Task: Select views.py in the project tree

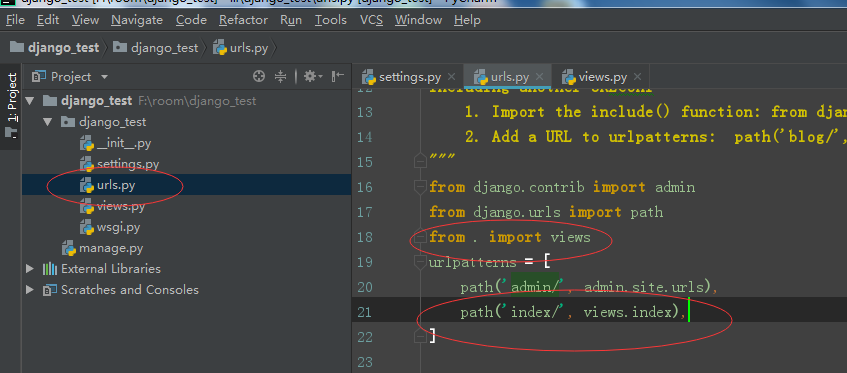Action: tap(112, 206)
